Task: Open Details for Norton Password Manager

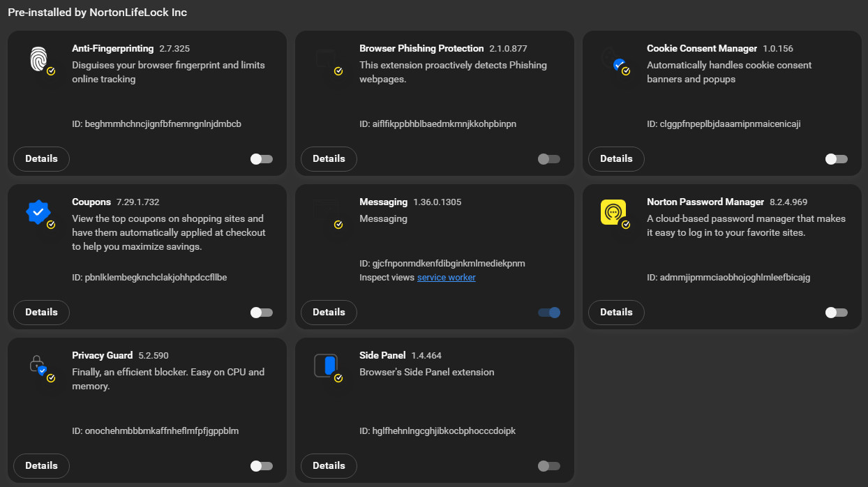Action: [616, 313]
